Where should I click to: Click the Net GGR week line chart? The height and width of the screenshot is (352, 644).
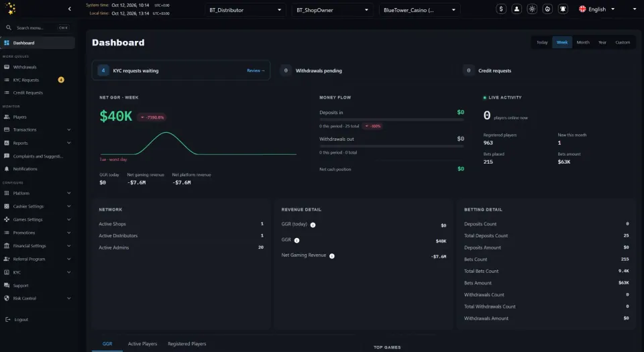click(x=198, y=143)
